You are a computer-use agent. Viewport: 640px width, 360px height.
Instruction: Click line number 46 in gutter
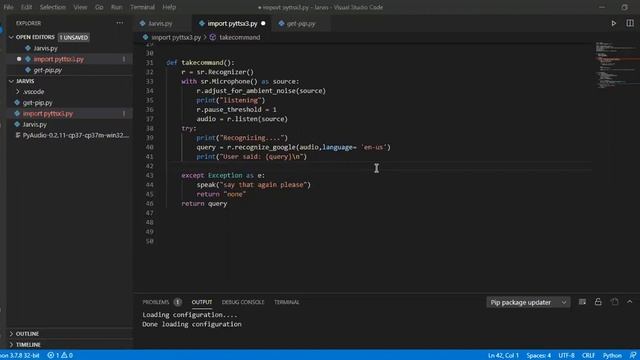pyautogui.click(x=149, y=204)
